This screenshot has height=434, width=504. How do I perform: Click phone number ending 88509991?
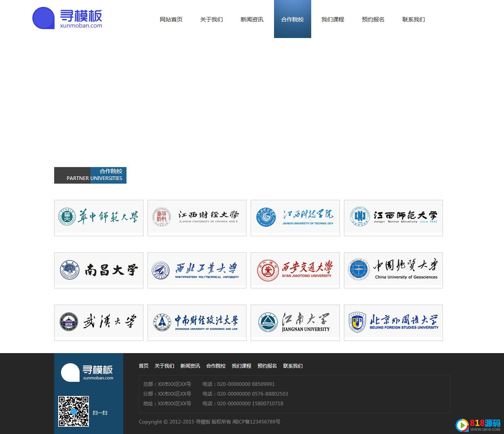click(x=238, y=384)
